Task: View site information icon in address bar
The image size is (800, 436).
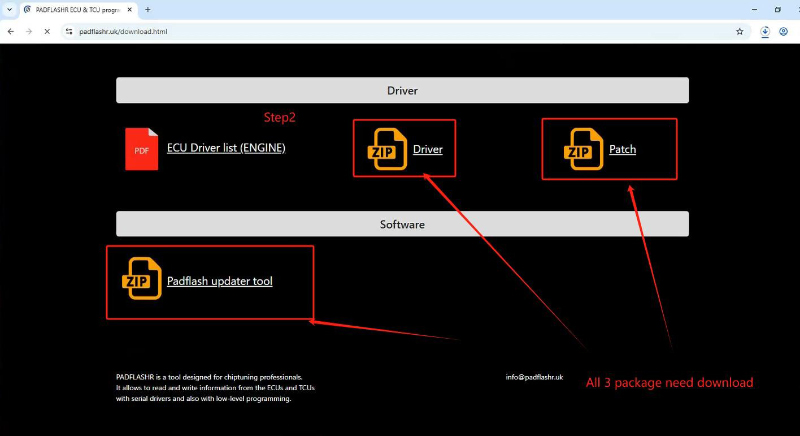Action: [69, 31]
